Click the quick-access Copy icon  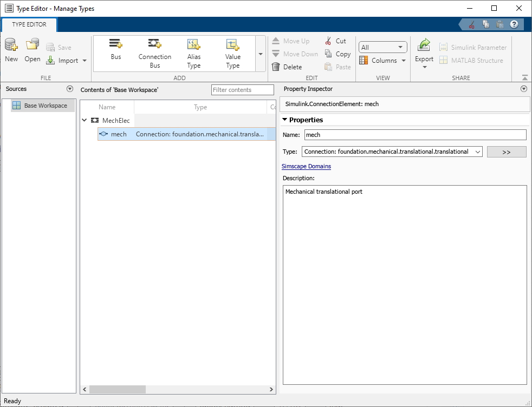coord(486,24)
